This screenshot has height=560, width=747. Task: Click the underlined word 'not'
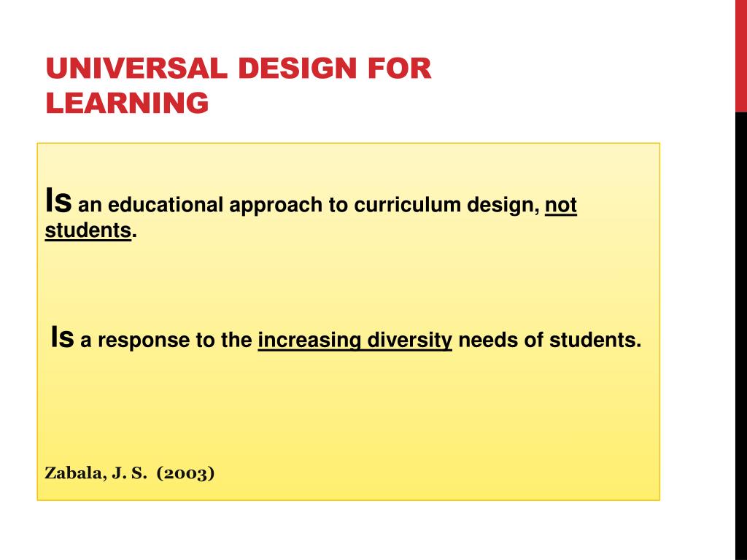pos(561,206)
